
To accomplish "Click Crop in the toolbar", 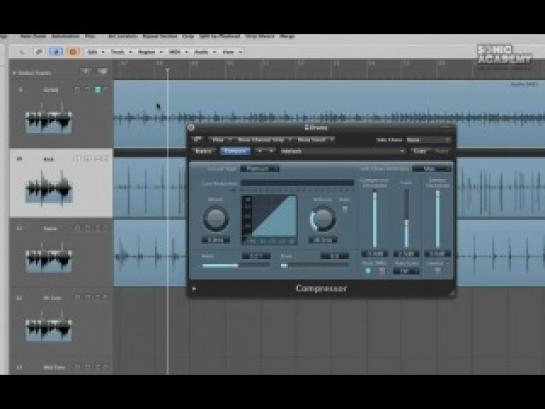I will (188, 36).
